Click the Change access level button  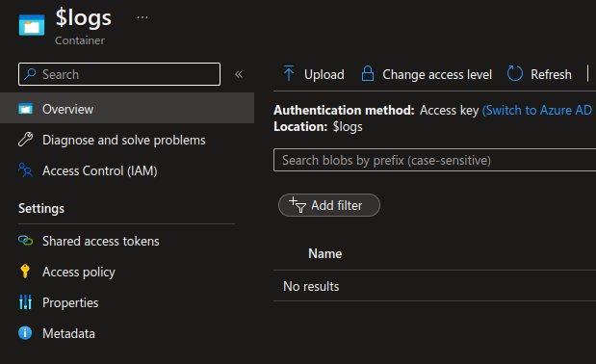click(x=427, y=74)
